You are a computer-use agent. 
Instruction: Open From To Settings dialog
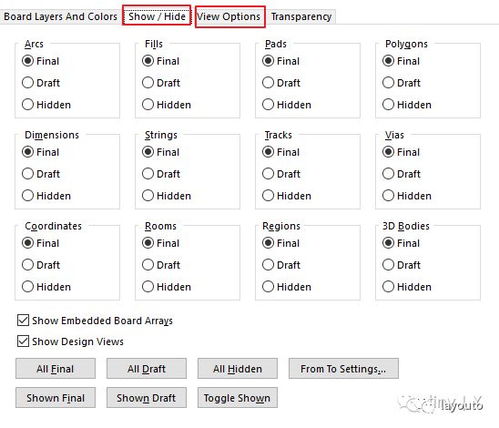343,369
